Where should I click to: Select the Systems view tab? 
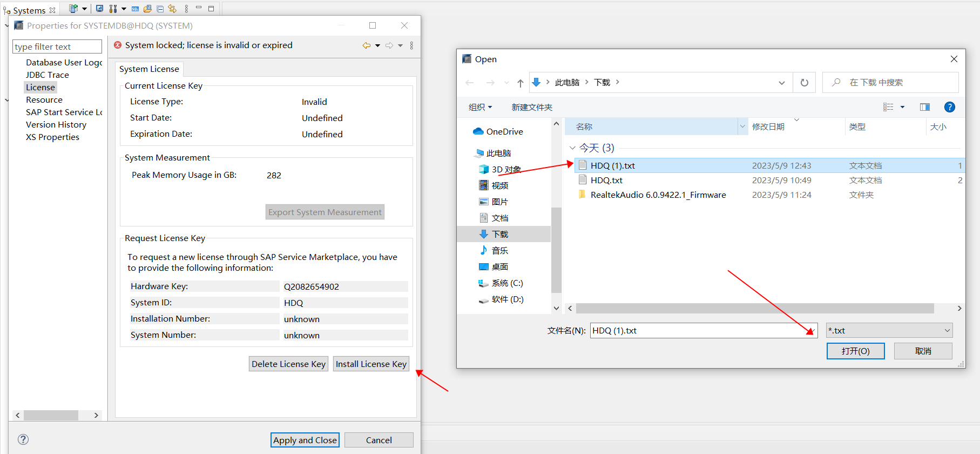29,10
